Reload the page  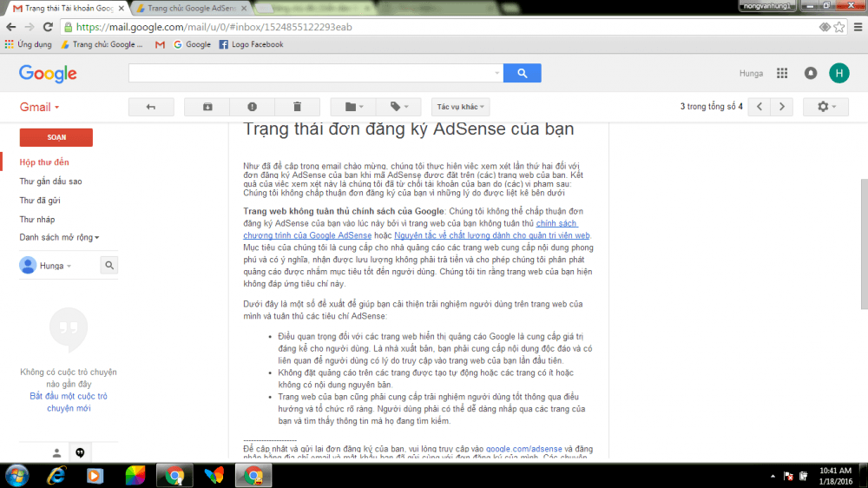48,27
